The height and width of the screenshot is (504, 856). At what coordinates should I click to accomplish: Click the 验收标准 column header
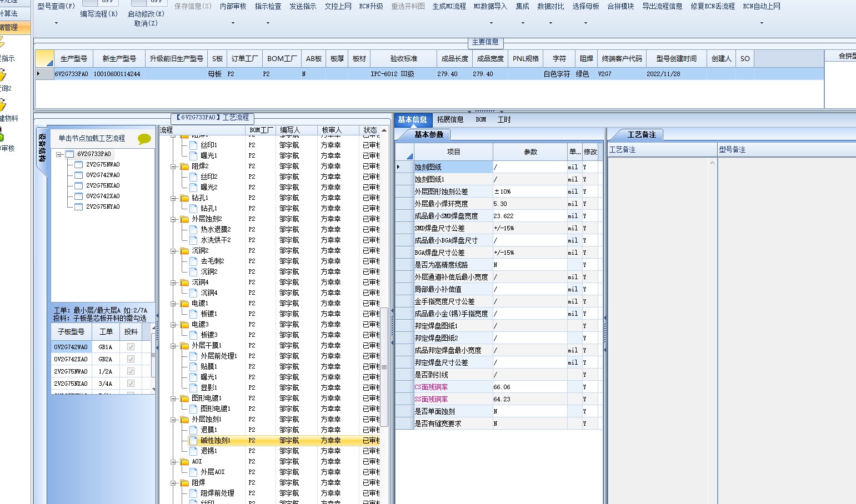click(x=403, y=58)
